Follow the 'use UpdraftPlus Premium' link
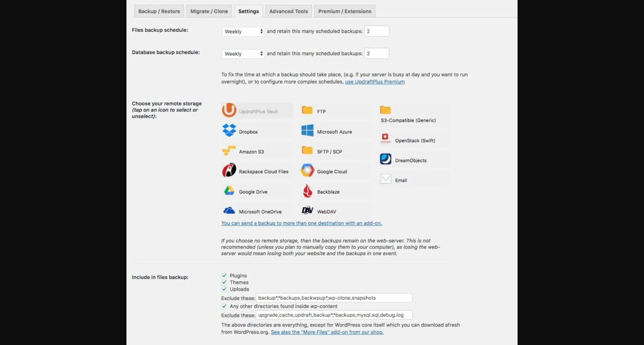This screenshot has width=644, height=345. [x=375, y=82]
